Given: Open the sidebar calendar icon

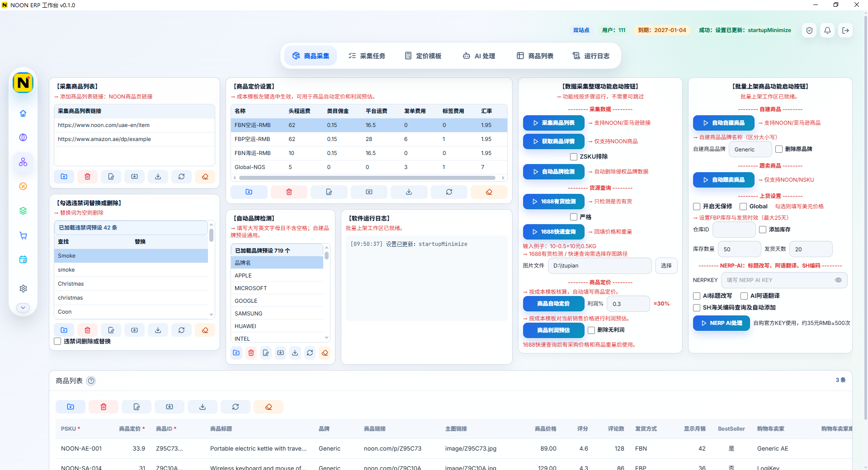Looking at the screenshot, I should tap(23, 259).
